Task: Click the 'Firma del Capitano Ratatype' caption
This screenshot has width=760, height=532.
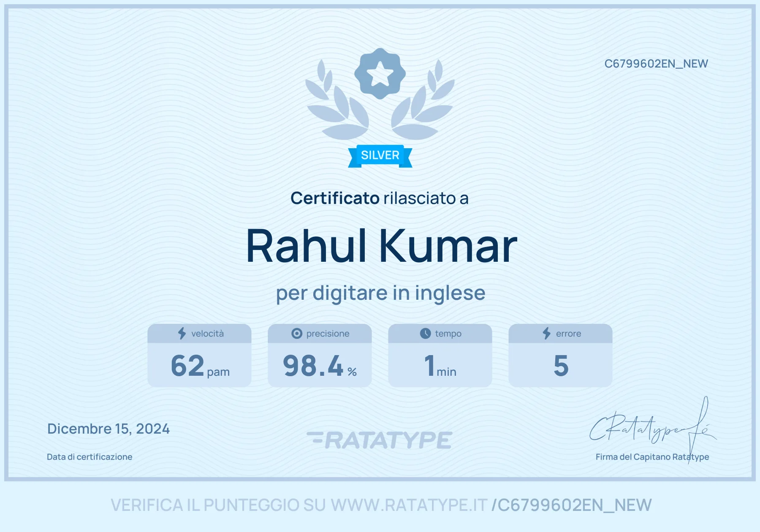Action: [x=652, y=457]
